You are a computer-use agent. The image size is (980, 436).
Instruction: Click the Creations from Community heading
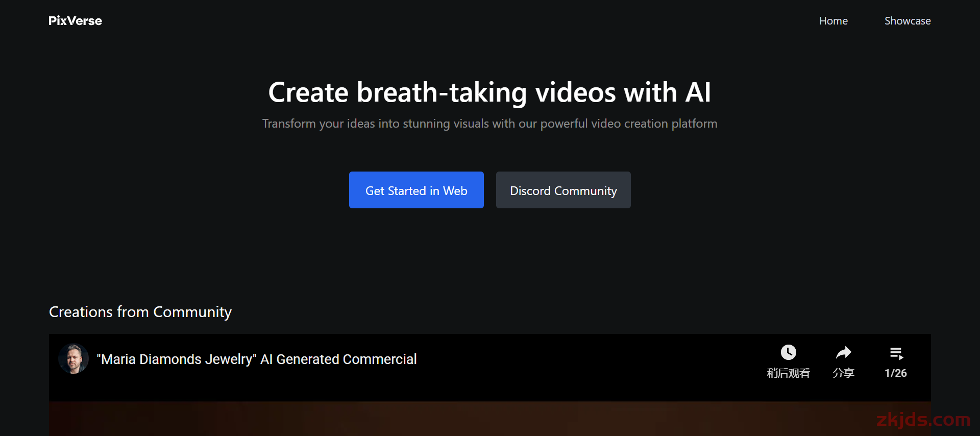pos(140,312)
